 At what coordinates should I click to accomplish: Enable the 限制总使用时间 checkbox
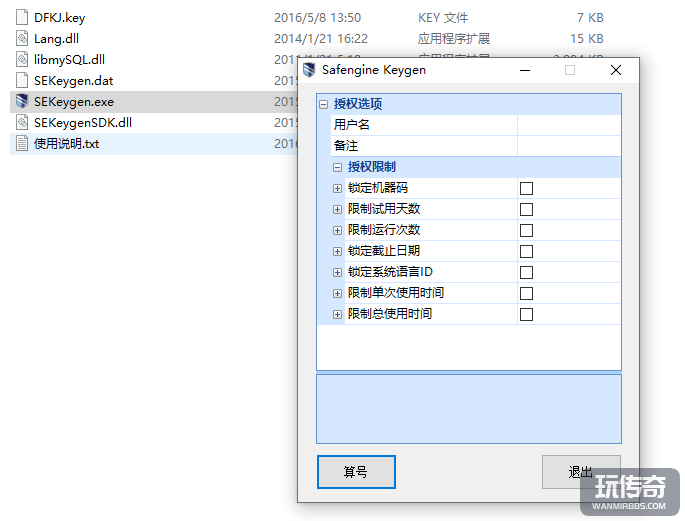click(526, 314)
